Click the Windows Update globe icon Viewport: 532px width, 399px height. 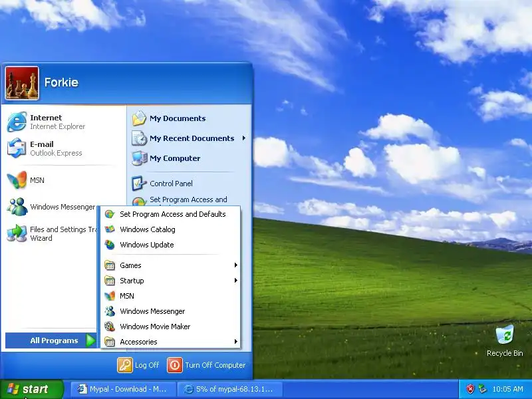click(x=110, y=245)
